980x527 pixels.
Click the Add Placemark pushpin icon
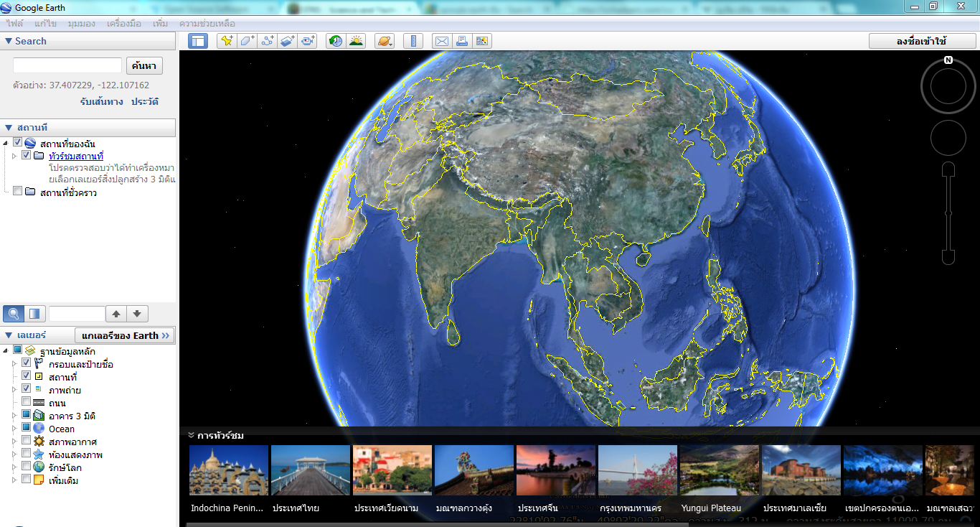227,41
